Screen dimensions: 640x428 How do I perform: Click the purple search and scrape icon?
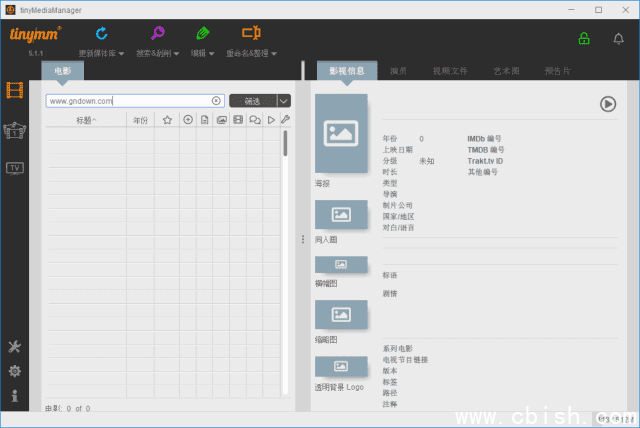tap(158, 34)
